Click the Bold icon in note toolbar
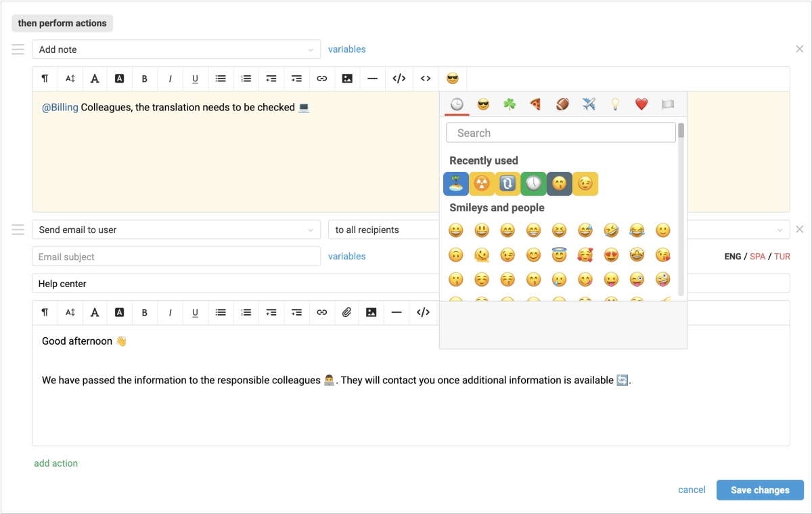The height and width of the screenshot is (514, 812). tap(145, 79)
